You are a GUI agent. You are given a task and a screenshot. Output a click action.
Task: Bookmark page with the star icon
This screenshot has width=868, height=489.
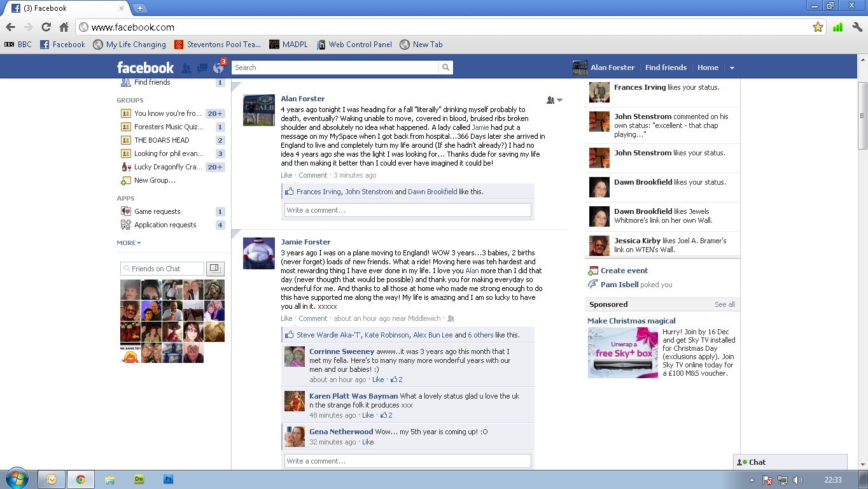coord(818,27)
